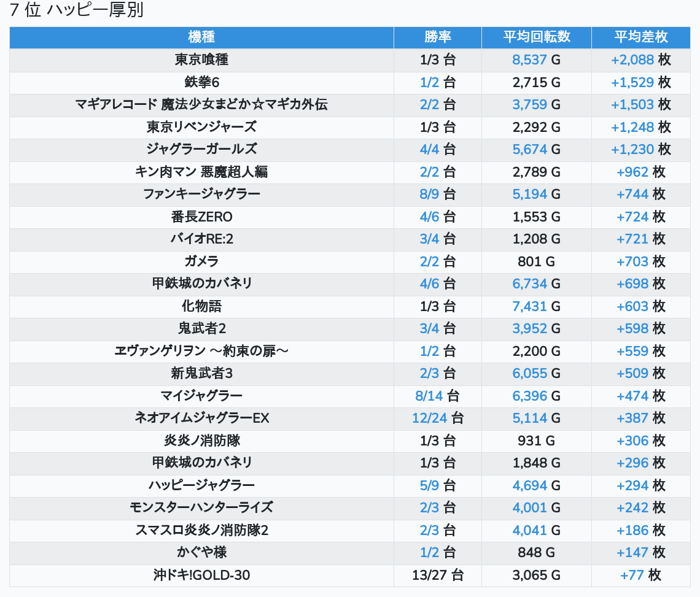The width and height of the screenshot is (700, 597).
Task: Click the +2,088 average difference value
Action: 632,60
